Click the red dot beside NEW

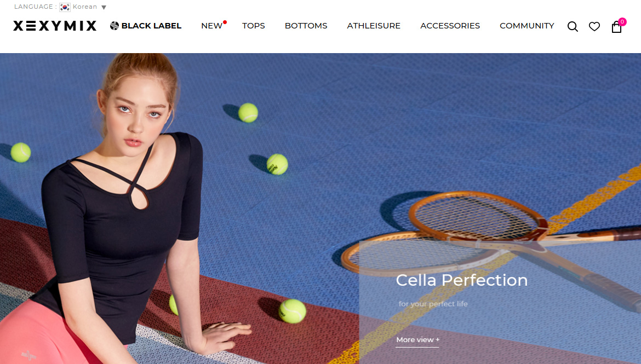tap(225, 22)
